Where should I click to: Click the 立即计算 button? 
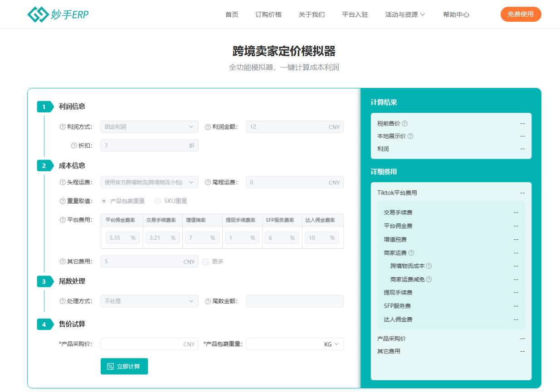pyautogui.click(x=124, y=366)
